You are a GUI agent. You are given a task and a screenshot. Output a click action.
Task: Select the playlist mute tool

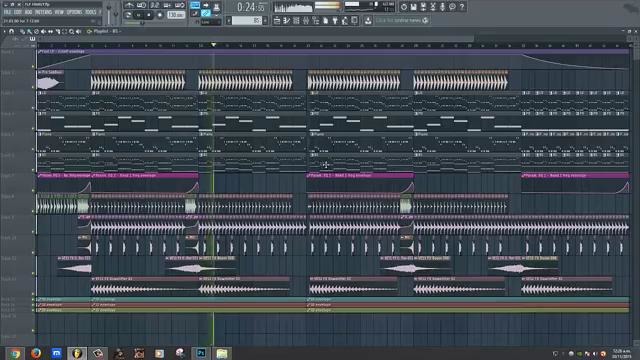pyautogui.click(x=43, y=31)
